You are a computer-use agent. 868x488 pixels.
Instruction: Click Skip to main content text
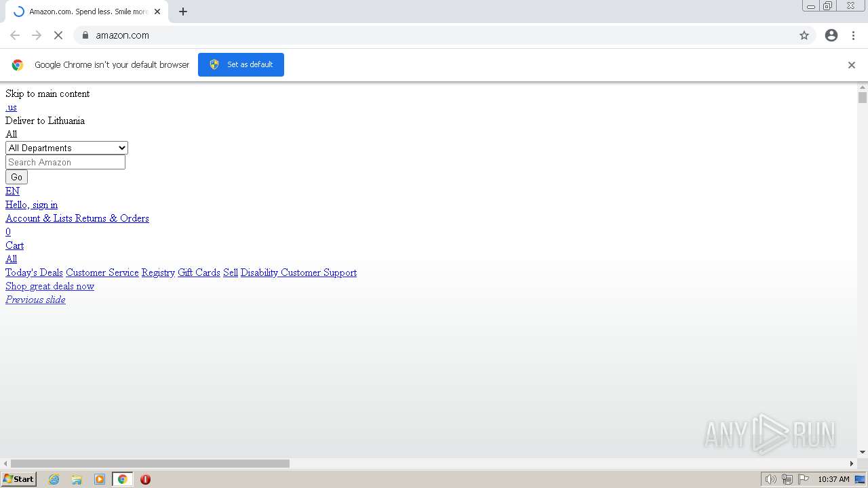47,94
